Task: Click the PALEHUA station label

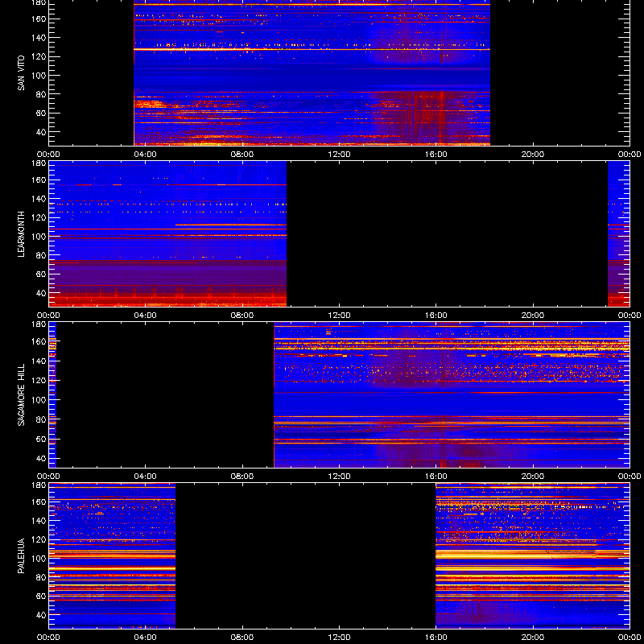Action: (x=21, y=556)
